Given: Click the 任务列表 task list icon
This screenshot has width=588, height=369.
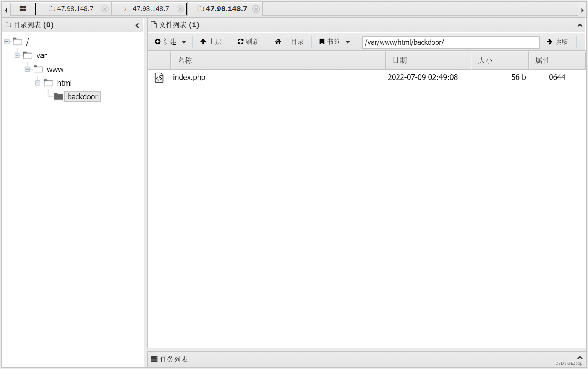Looking at the screenshot, I should coord(154,359).
